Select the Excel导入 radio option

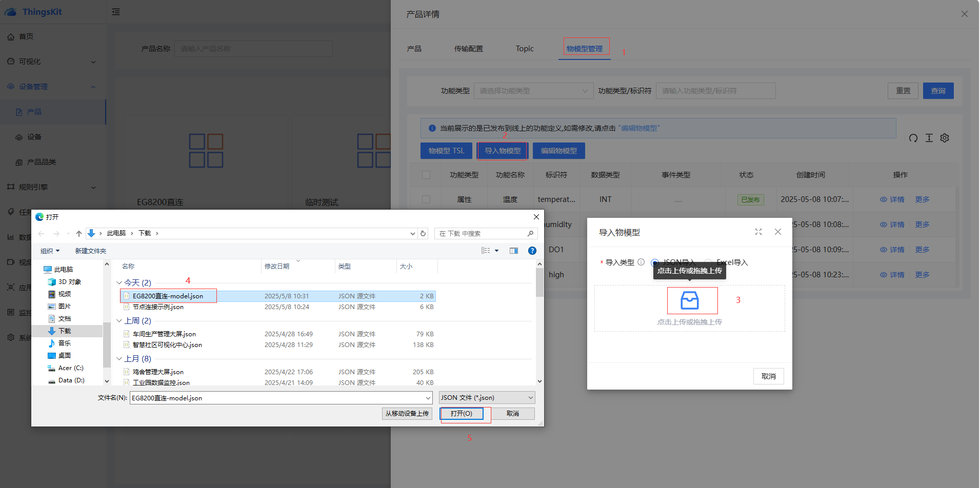tap(708, 262)
